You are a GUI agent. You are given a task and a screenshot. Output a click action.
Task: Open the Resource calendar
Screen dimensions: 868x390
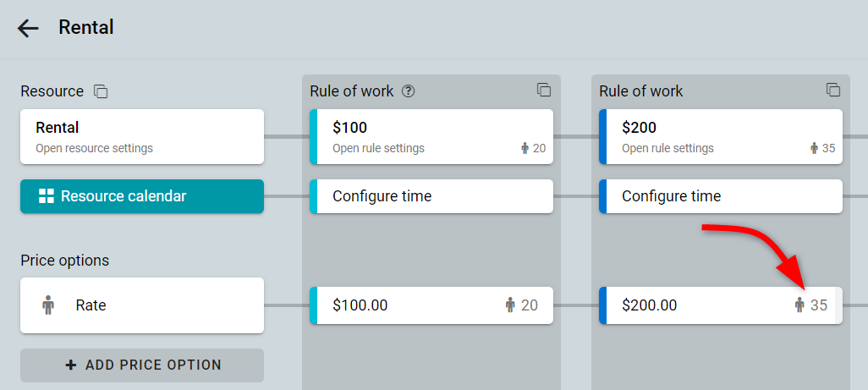[142, 195]
